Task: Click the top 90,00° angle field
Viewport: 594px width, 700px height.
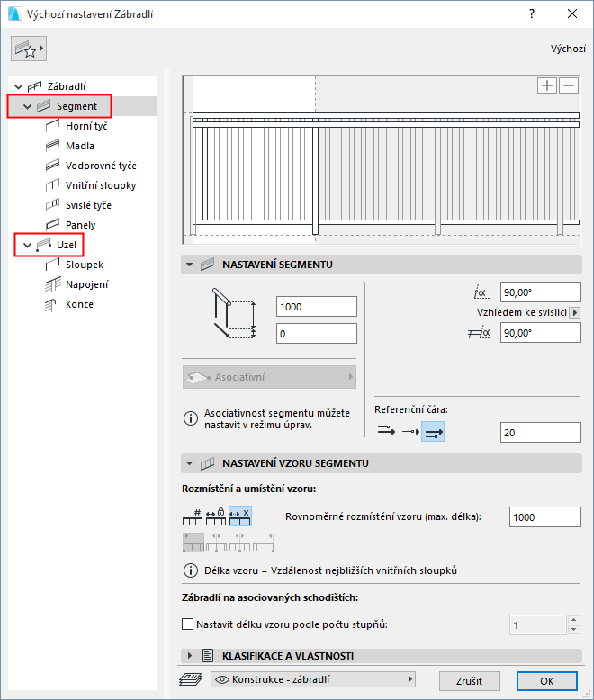Action: [x=541, y=292]
